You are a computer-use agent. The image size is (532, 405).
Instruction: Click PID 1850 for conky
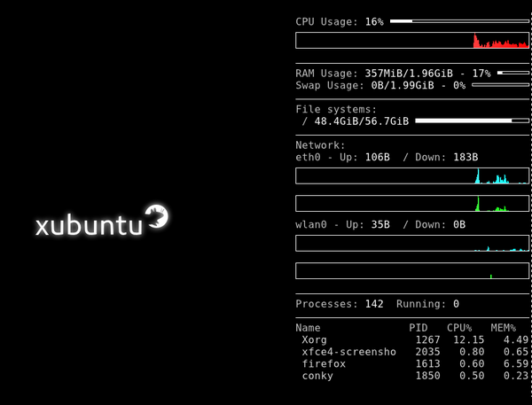click(x=427, y=376)
